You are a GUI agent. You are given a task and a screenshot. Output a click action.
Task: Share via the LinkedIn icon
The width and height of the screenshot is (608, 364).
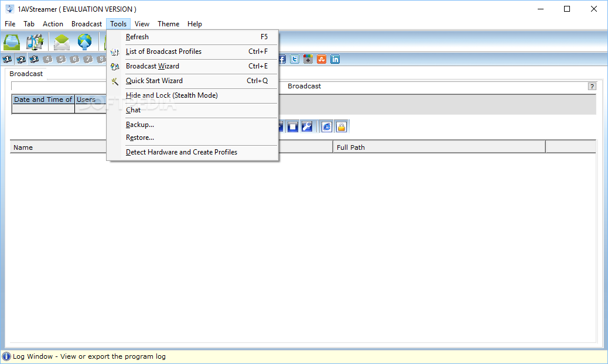pyautogui.click(x=335, y=59)
